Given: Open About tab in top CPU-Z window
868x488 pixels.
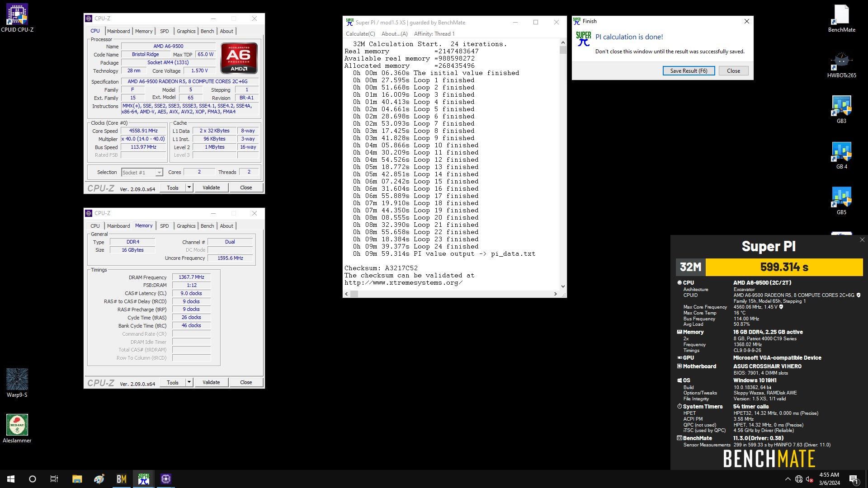Looking at the screenshot, I should [x=226, y=31].
